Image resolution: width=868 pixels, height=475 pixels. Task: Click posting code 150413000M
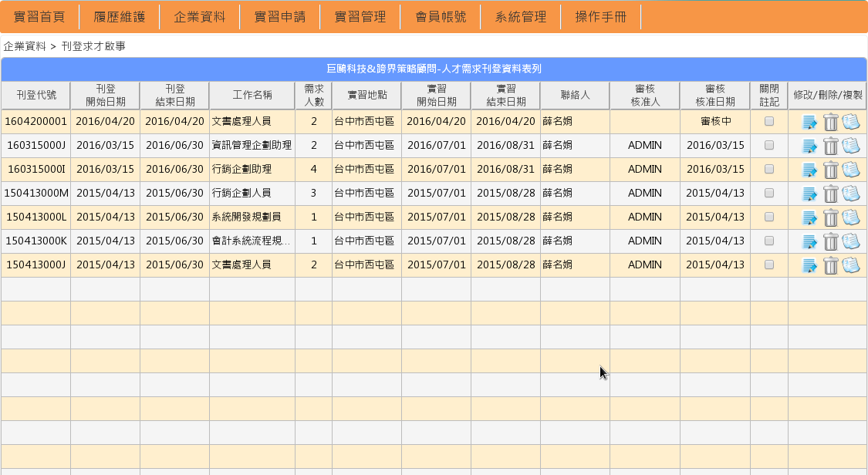tap(36, 193)
